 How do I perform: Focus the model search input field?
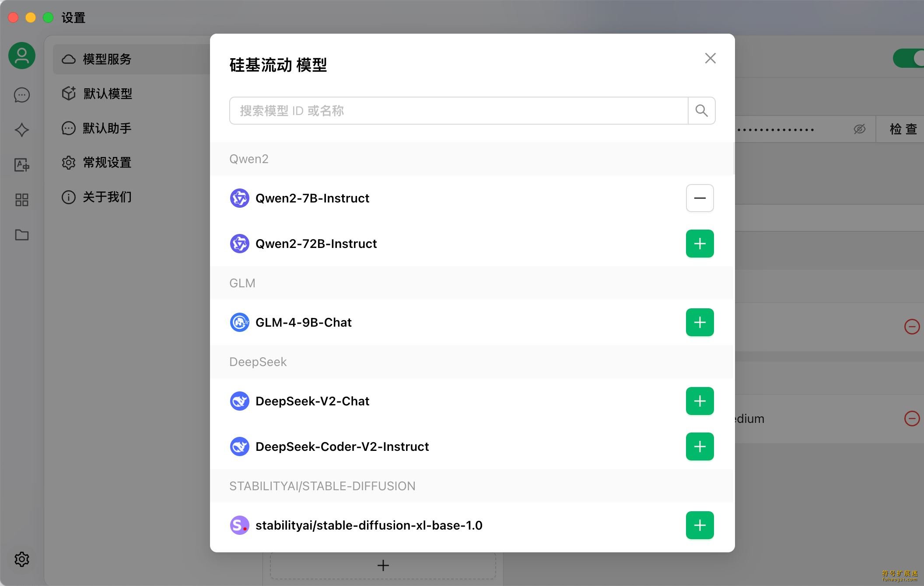[x=458, y=111]
